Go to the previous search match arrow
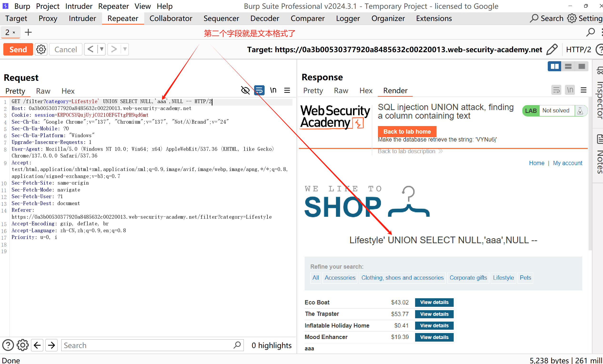The height and width of the screenshot is (364, 603). coord(37,345)
